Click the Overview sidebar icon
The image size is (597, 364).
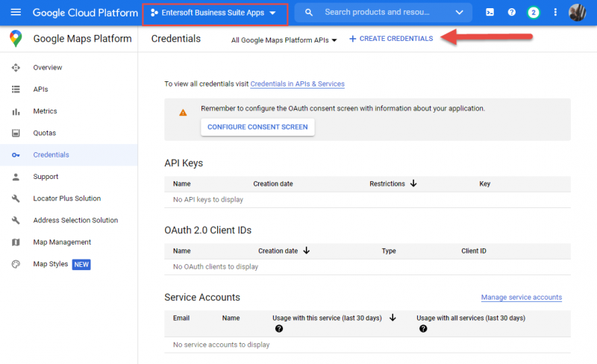16,68
